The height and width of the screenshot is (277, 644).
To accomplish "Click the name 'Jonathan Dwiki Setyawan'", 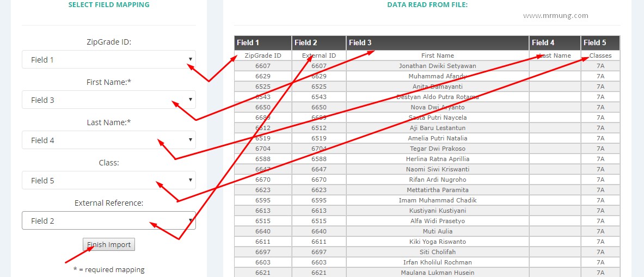I will point(438,66).
